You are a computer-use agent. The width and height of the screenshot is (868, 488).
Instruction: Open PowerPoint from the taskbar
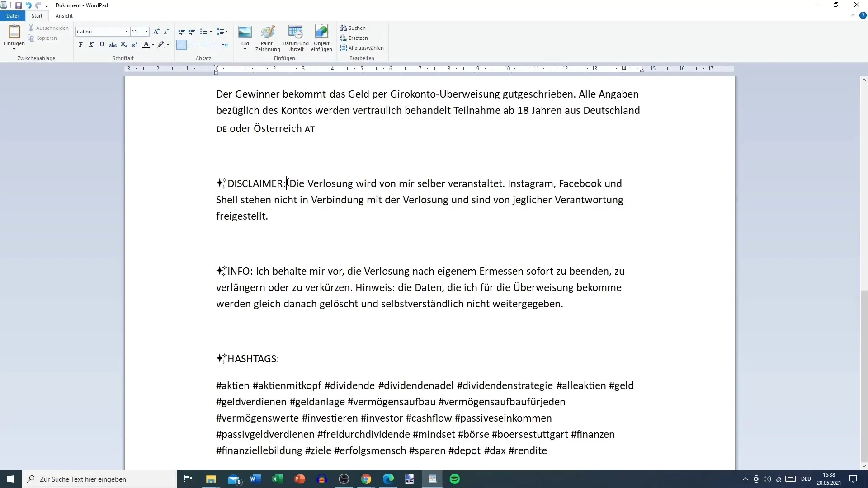(300, 479)
